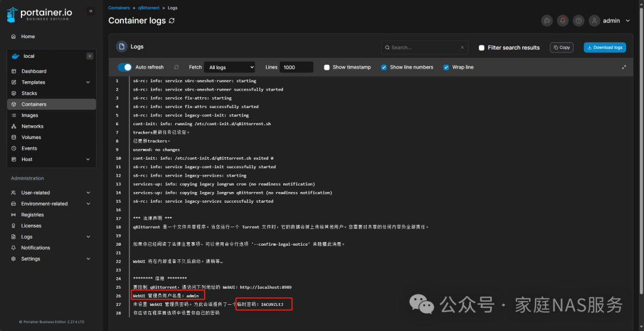644x331 pixels.
Task: Open header notification bell with red dot
Action: pyautogui.click(x=563, y=21)
